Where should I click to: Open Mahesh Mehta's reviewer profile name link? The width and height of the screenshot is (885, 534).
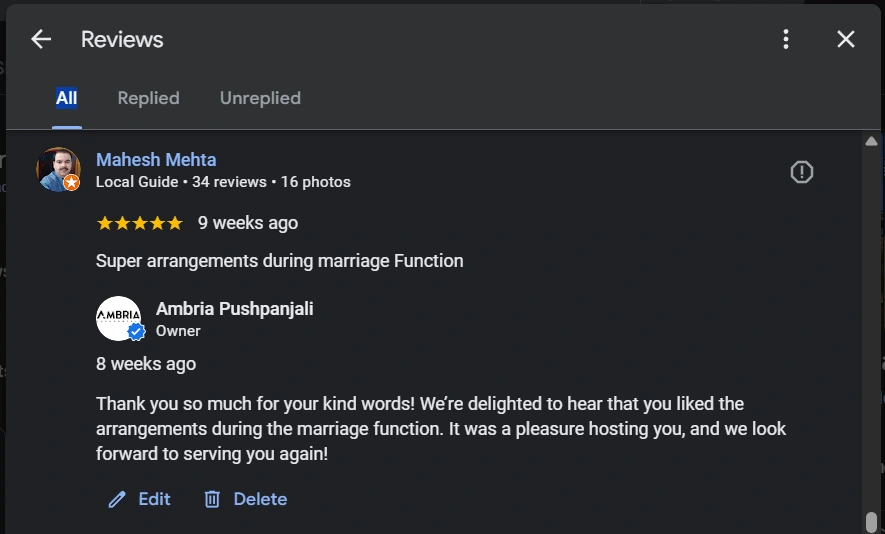[x=156, y=160]
